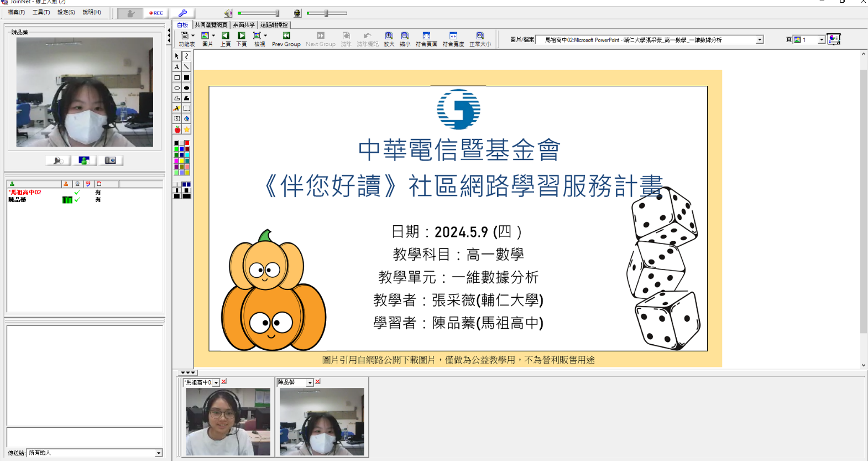
Task: Reset zoom with 正常大小 icon
Action: click(480, 35)
